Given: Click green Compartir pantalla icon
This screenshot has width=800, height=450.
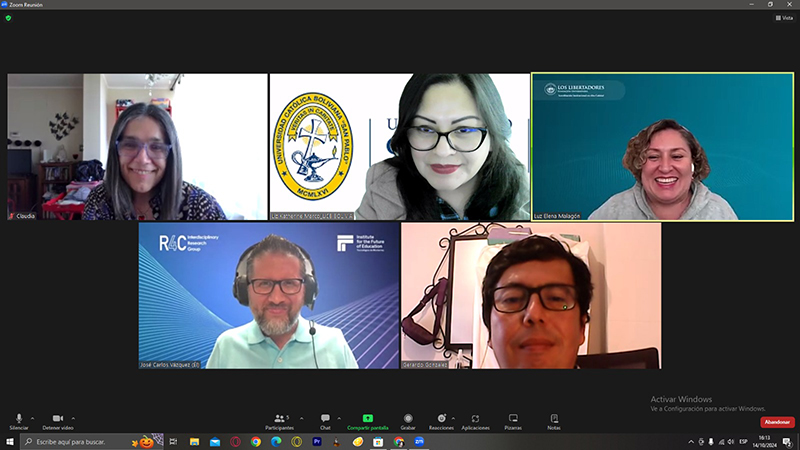Looking at the screenshot, I should (x=367, y=419).
